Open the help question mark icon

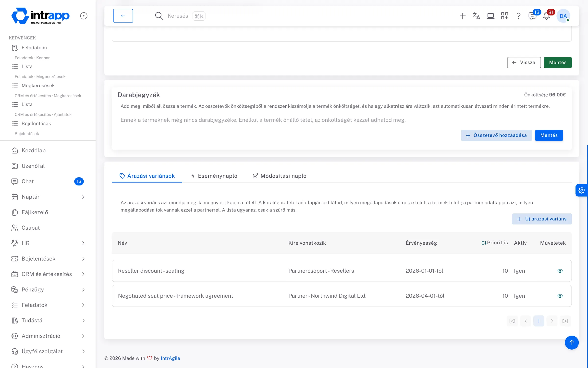[x=518, y=16]
